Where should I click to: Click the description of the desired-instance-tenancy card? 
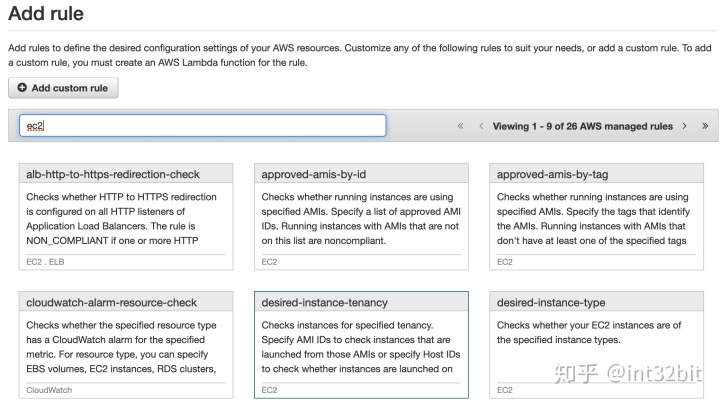(360, 347)
